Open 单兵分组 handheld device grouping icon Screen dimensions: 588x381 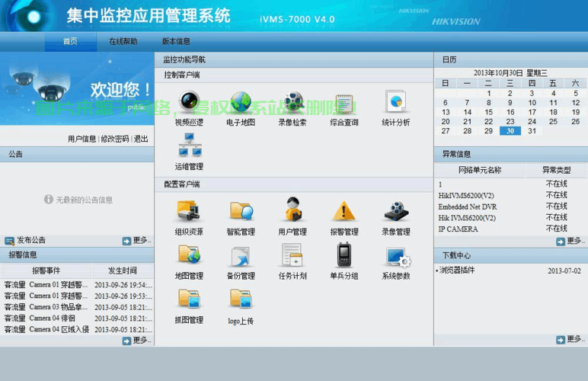[344, 255]
